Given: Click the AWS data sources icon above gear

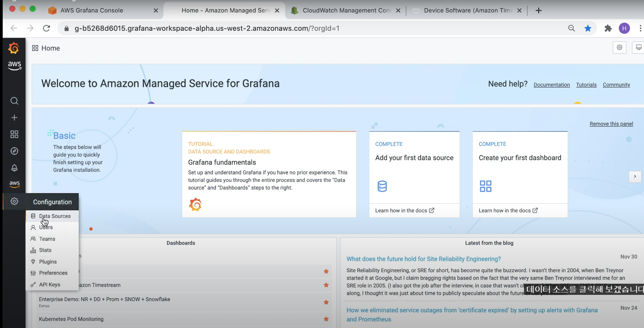Looking at the screenshot, I should click(x=14, y=184).
